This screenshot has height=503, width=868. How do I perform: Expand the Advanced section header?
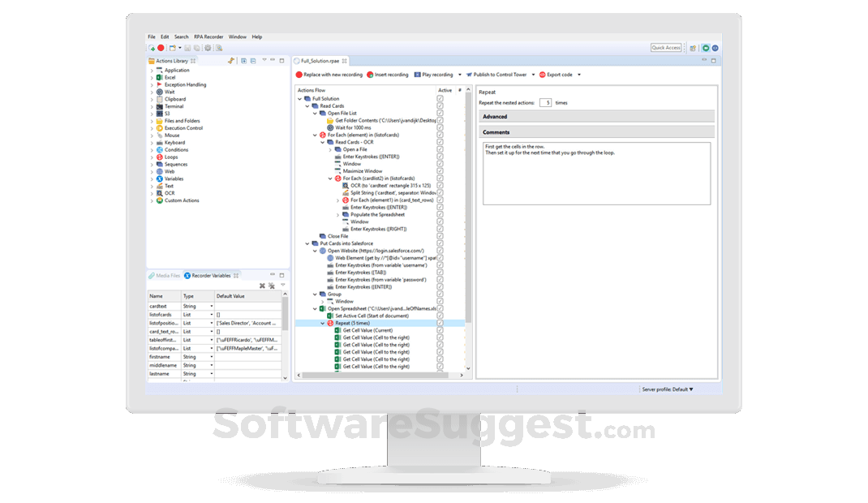click(597, 117)
